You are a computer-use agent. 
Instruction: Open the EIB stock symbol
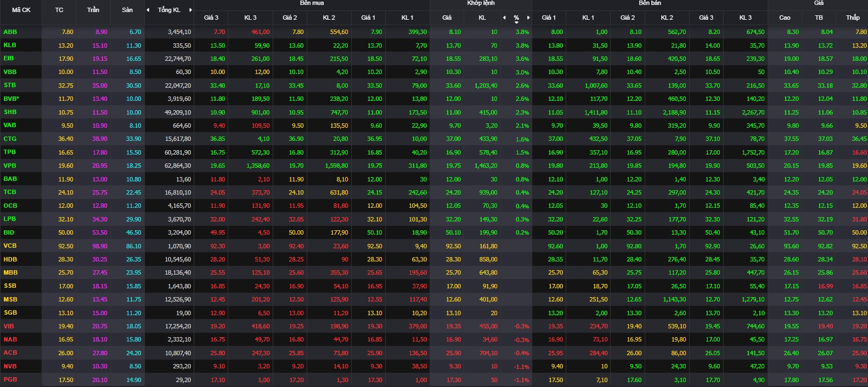coord(9,58)
